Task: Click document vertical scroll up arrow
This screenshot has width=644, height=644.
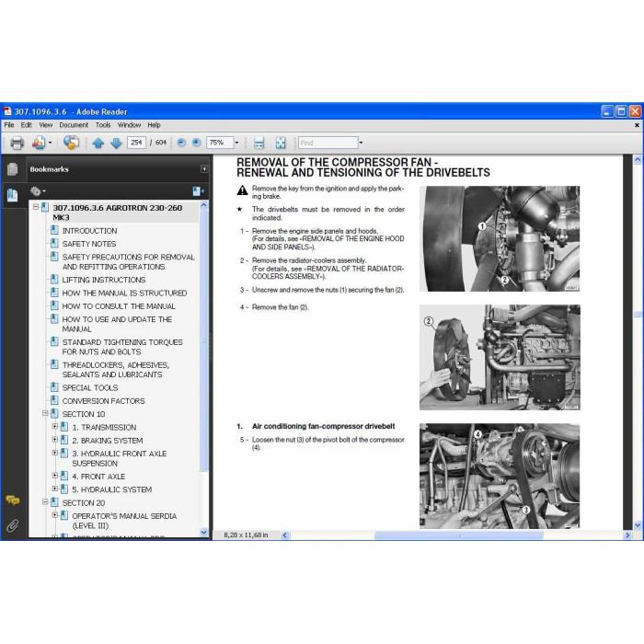Action: coord(637,160)
